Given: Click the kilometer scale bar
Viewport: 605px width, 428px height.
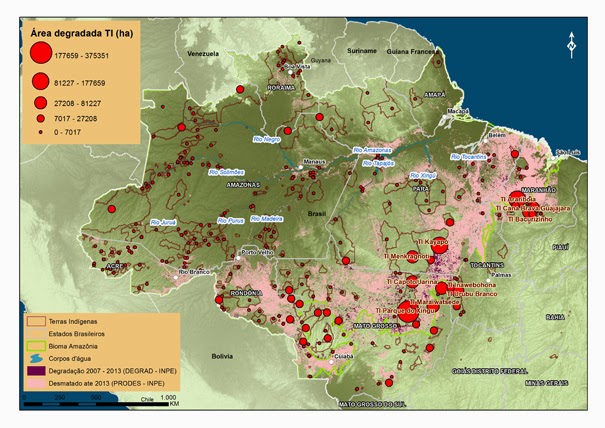Looking at the screenshot, I should 96,404.
